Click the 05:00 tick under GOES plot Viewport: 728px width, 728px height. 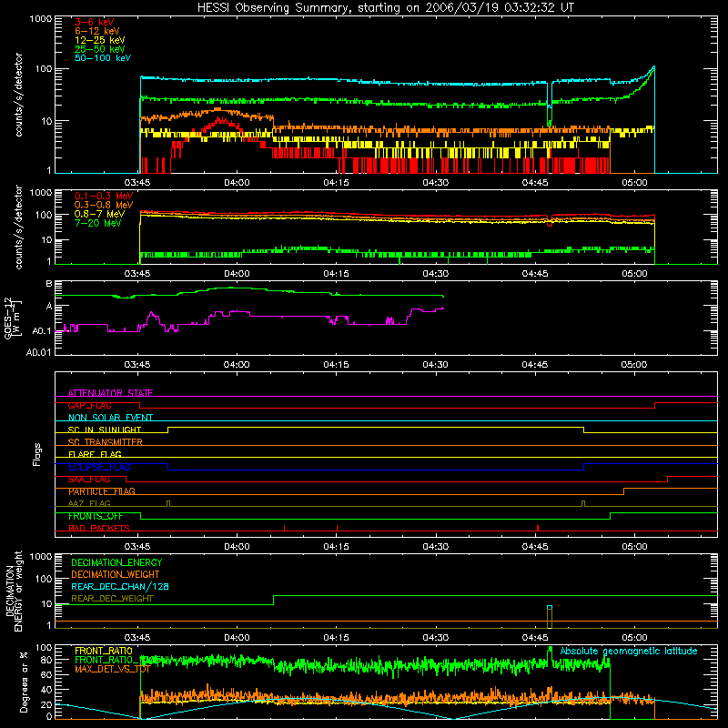coord(634,365)
